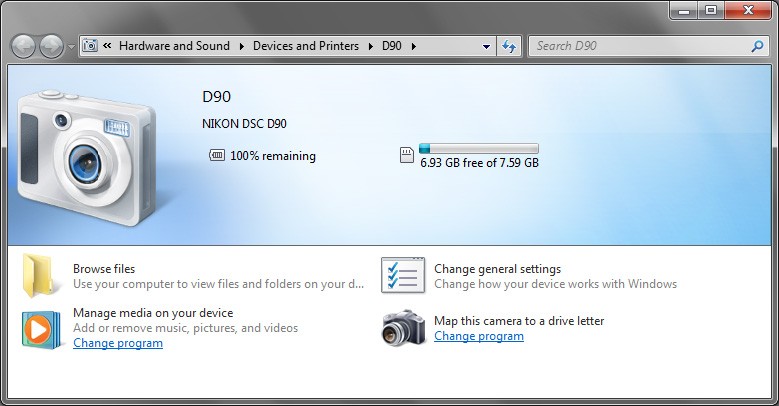
Task: Click the camera icon in the address bar
Action: click(90, 46)
